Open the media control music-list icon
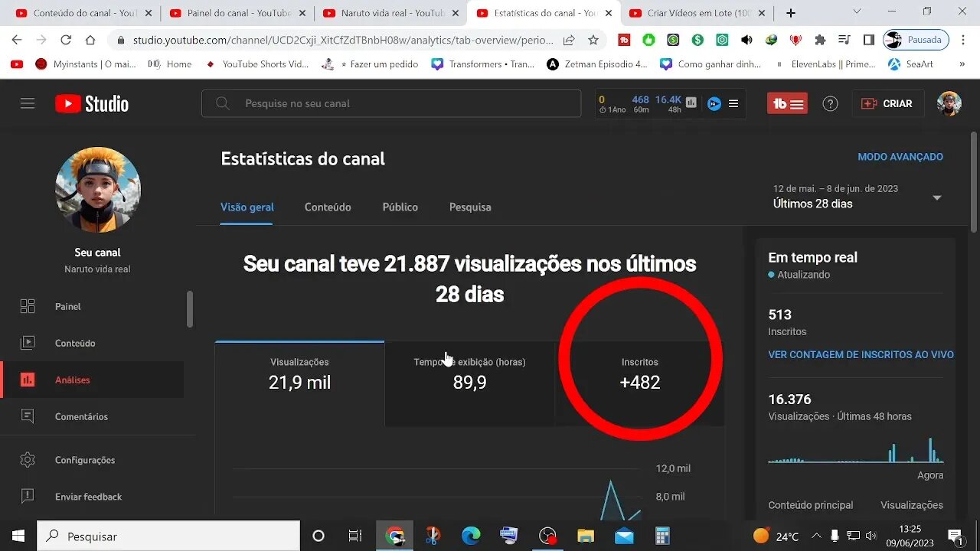 pos(844,41)
